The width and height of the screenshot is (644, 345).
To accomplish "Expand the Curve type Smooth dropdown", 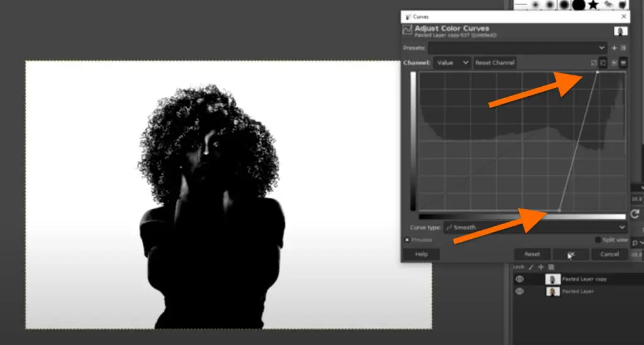I will [x=535, y=227].
